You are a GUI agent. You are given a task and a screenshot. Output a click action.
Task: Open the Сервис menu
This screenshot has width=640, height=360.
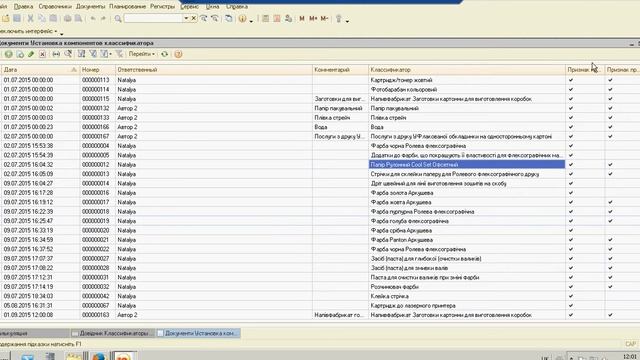point(189,7)
